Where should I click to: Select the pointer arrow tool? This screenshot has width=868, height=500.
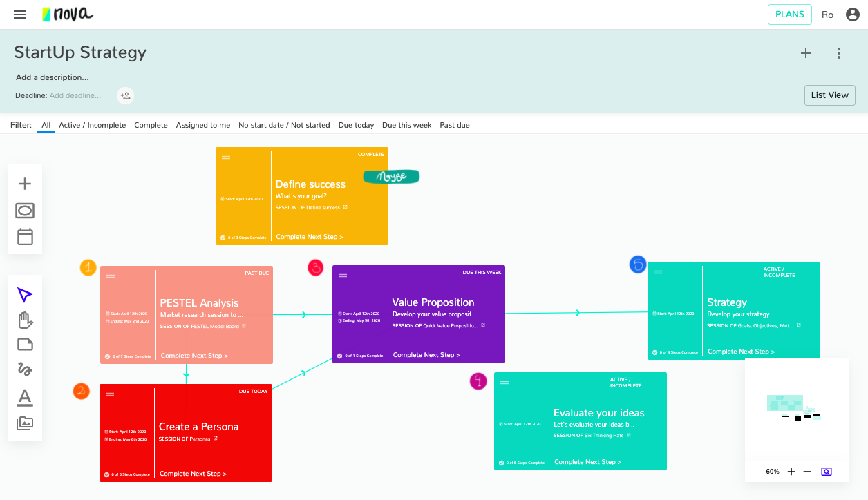25,296
